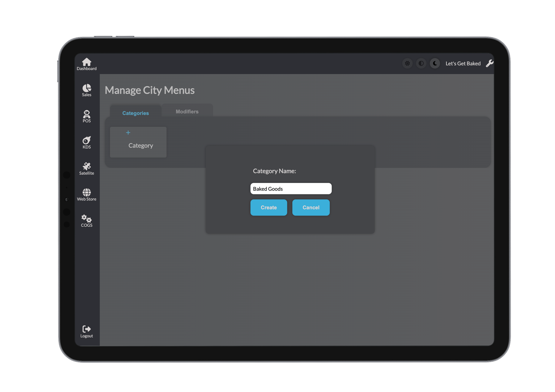Screen dimensions: 555x392
Task: Click the blue plus sign
Action: 128,133
